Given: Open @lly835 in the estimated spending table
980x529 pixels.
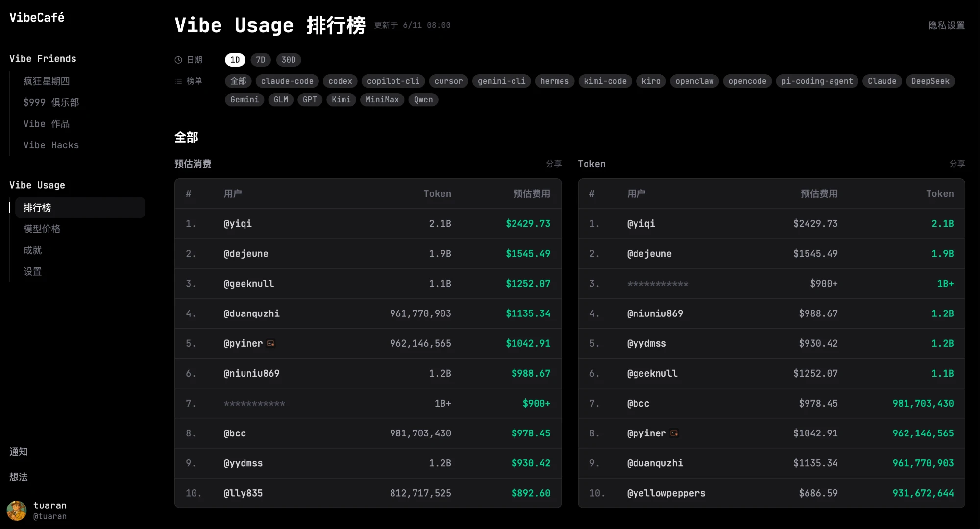Looking at the screenshot, I should click(x=243, y=493).
